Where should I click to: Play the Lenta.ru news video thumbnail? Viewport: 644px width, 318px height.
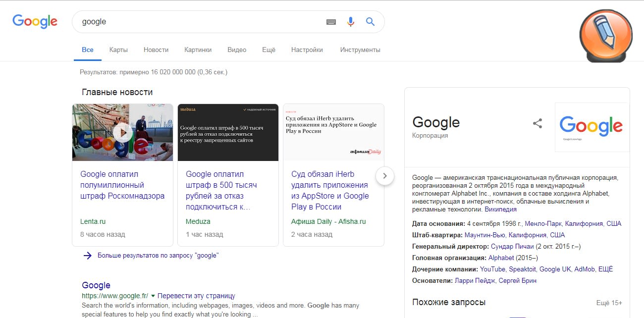pos(123,132)
